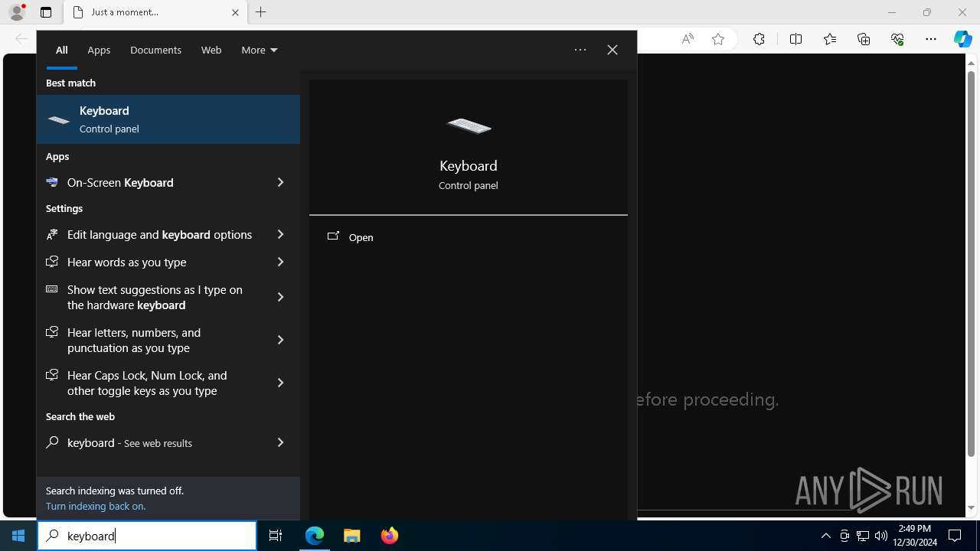
Task: Click Turn indexing back on link
Action: 95,506
